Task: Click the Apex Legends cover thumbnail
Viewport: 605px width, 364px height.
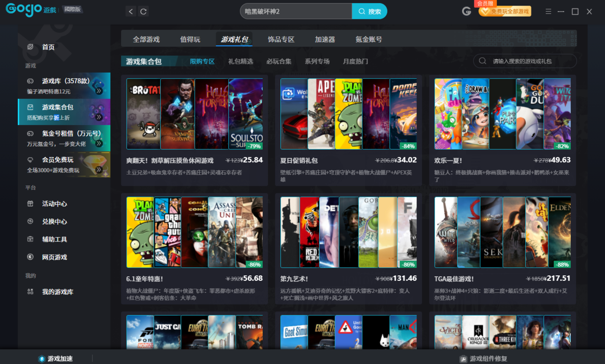Action: pyautogui.click(x=321, y=114)
